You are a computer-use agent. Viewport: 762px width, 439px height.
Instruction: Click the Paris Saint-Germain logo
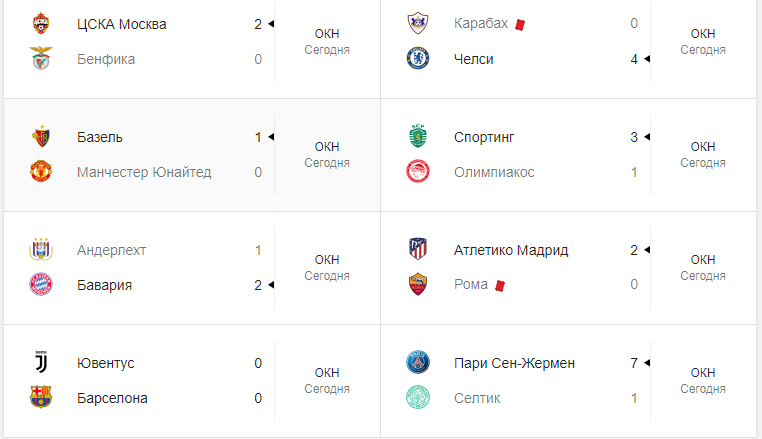(x=417, y=363)
